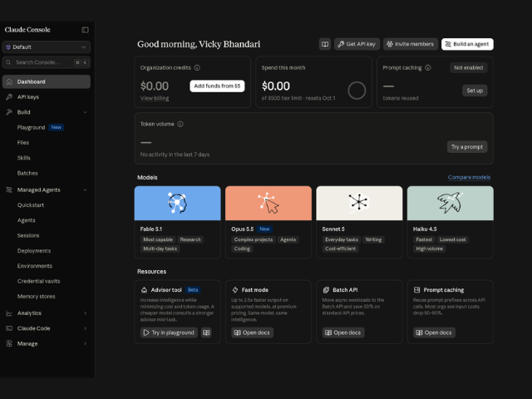The width and height of the screenshot is (532, 399).
Task: Click Build an agent button
Action: (x=467, y=44)
